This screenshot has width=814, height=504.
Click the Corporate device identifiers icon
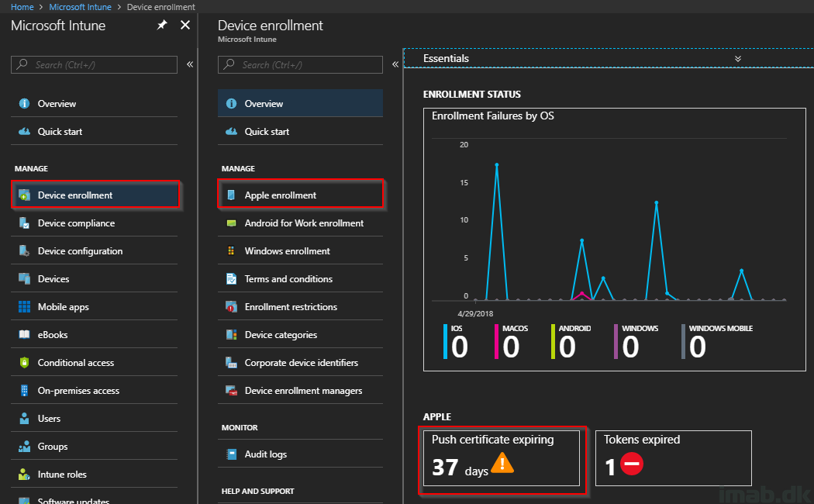232,362
